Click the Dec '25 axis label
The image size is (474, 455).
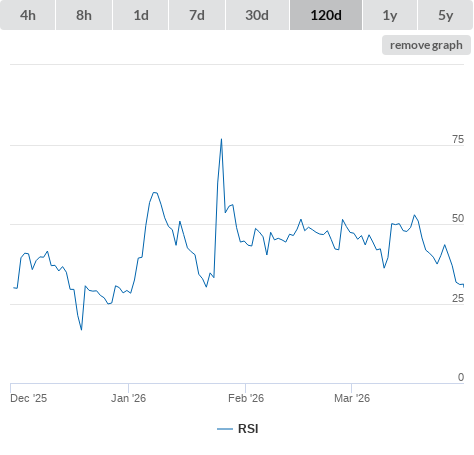[x=29, y=398]
